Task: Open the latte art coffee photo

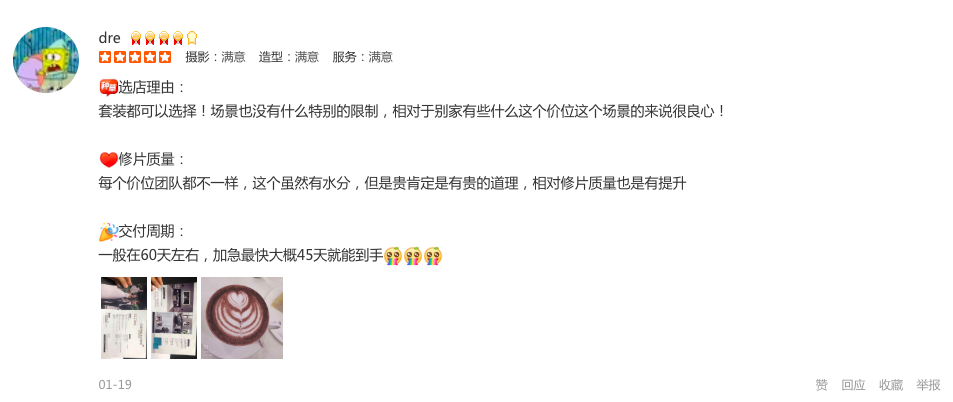Action: tap(242, 318)
